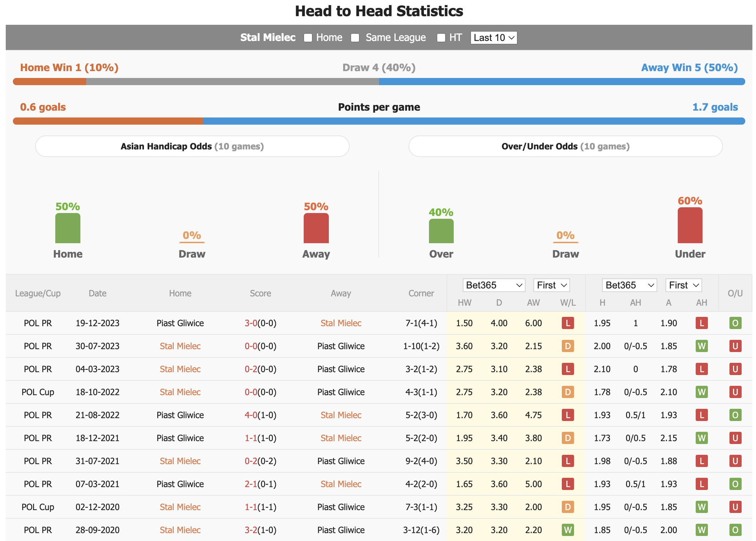Screen dimensions: 756x541
Task: Click W/L loss badge in 21-08-2022 row
Action: click(x=568, y=415)
